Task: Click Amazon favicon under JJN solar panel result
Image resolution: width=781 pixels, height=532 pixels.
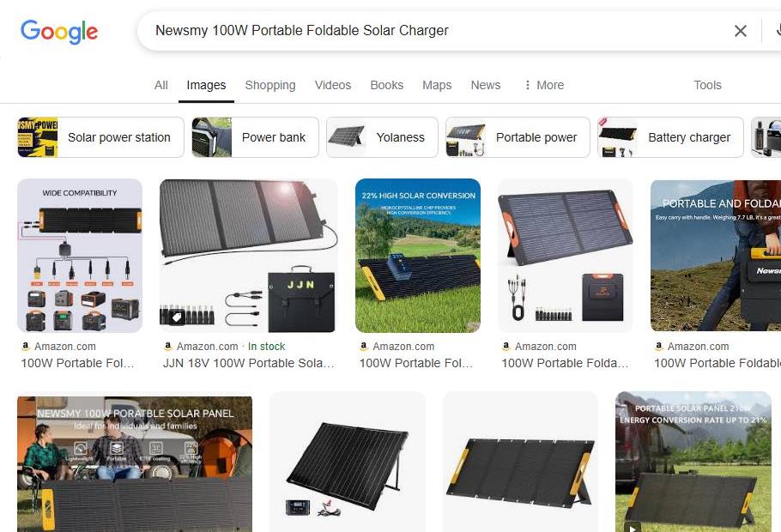Action: coord(168,346)
